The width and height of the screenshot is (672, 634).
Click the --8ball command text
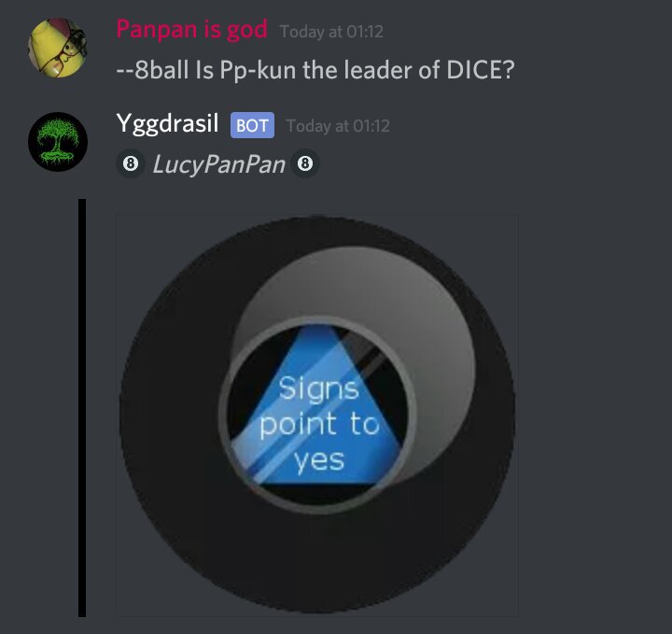[152, 70]
